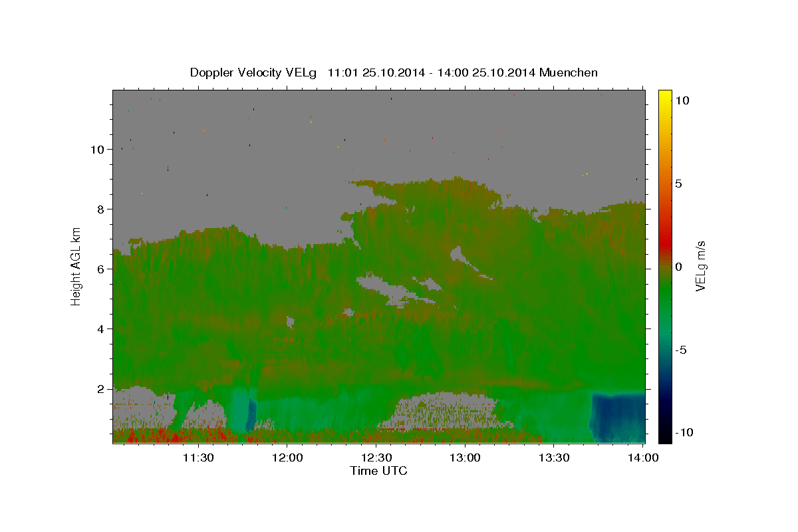Click the '11:30' time axis label
The image size is (798, 532).
pyautogui.click(x=198, y=458)
